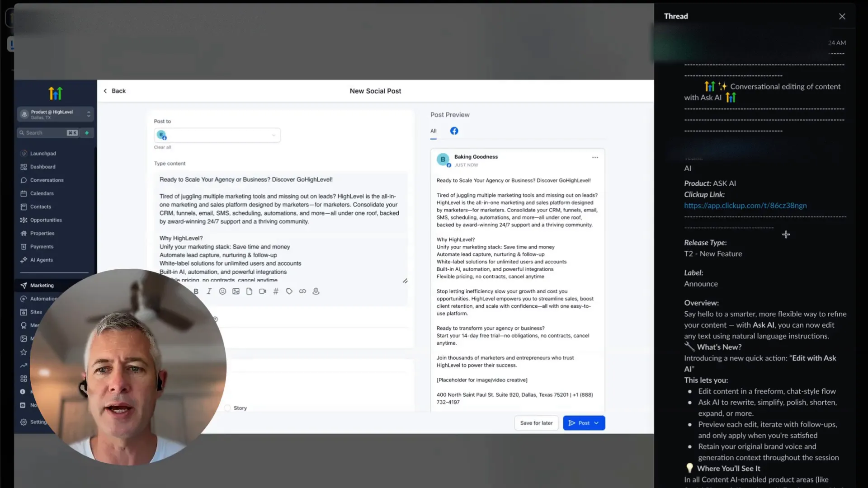Open the ClickUp link in Thread
The image size is (868, 488).
pyautogui.click(x=745, y=206)
